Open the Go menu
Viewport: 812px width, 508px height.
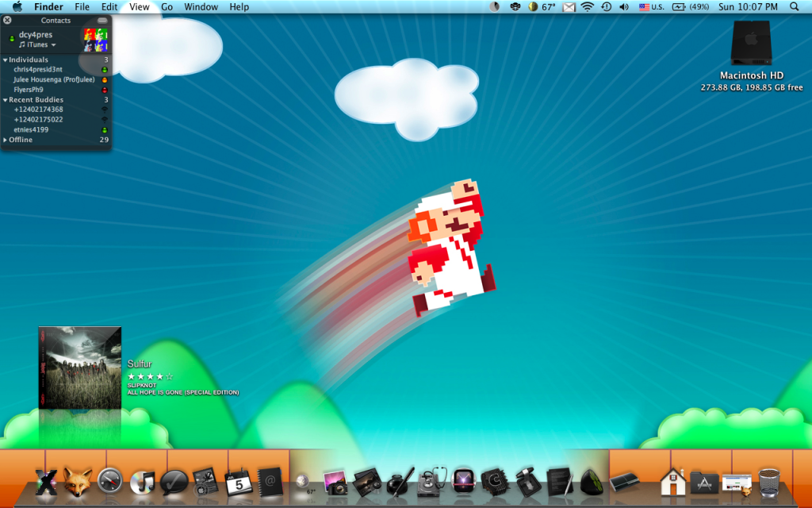[167, 6]
